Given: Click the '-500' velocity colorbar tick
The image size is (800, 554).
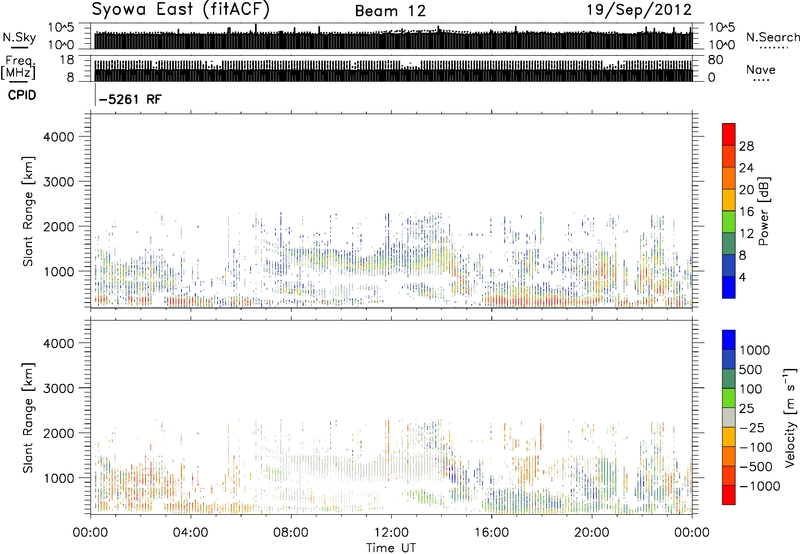Looking at the screenshot, I should tap(756, 466).
